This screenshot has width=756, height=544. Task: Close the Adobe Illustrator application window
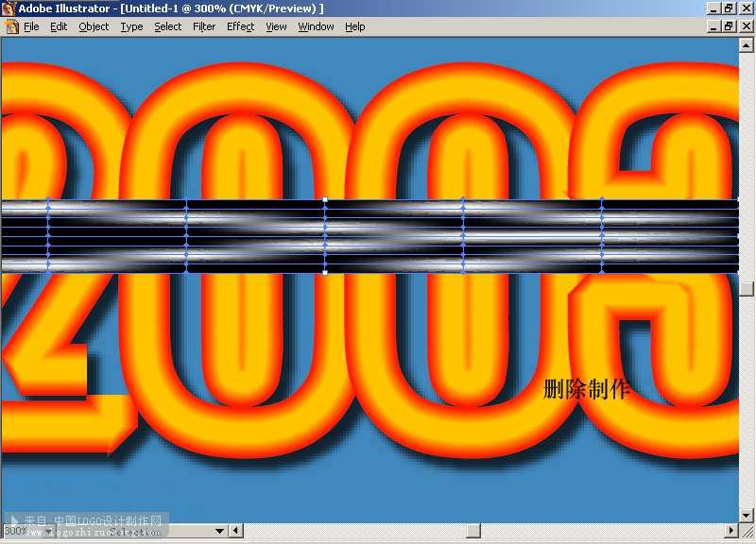747,8
